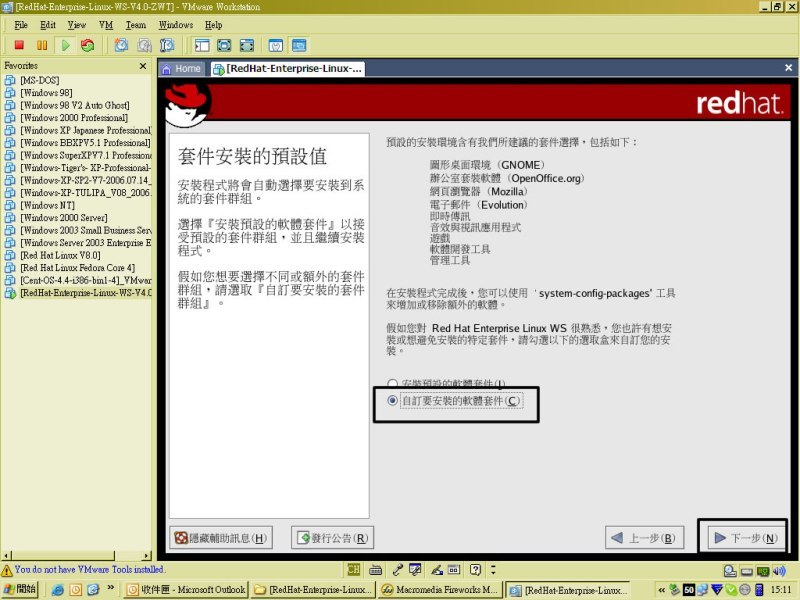Viewport: 800px width, 600px height.
Task: Click the Reset virtual machine toolbar icon
Action: coord(88,45)
